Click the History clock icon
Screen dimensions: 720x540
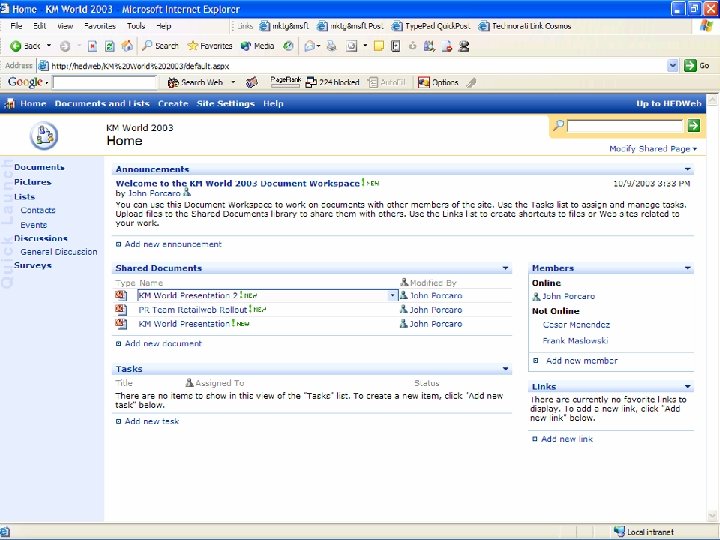(x=288, y=46)
